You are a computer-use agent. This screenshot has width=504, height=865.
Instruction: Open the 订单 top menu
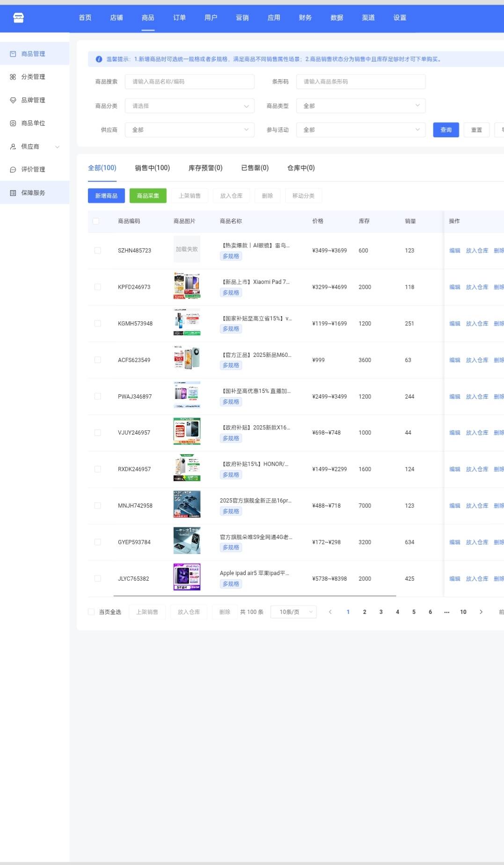pos(180,18)
